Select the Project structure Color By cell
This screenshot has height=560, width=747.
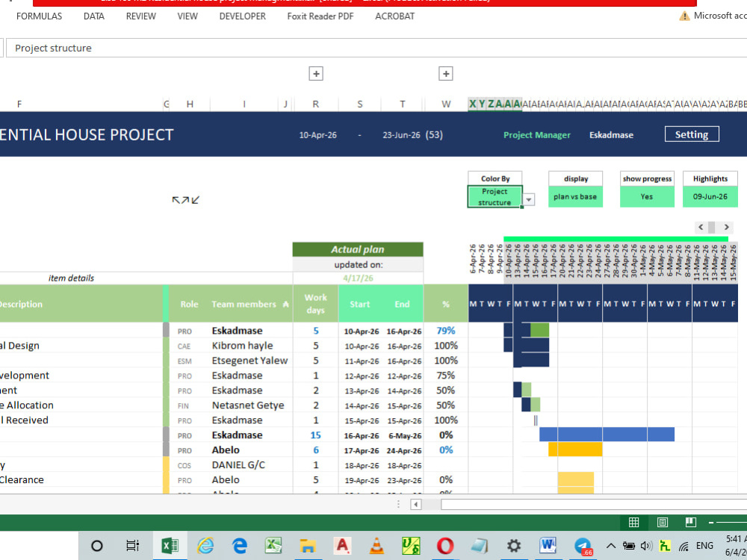495,196
